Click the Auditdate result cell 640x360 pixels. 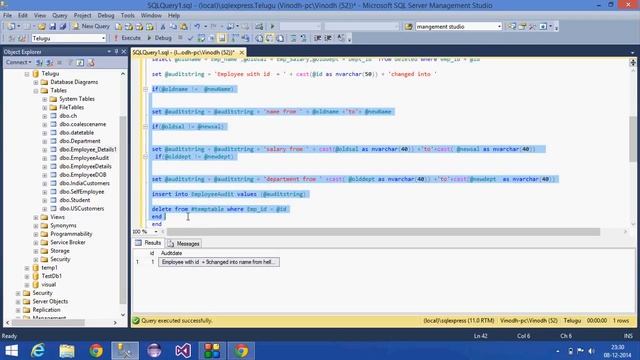pos(219,262)
